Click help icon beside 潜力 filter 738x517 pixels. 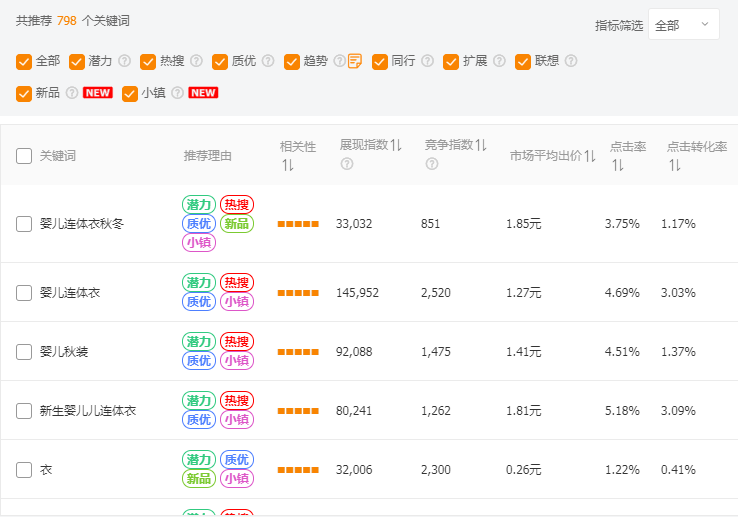pos(125,61)
